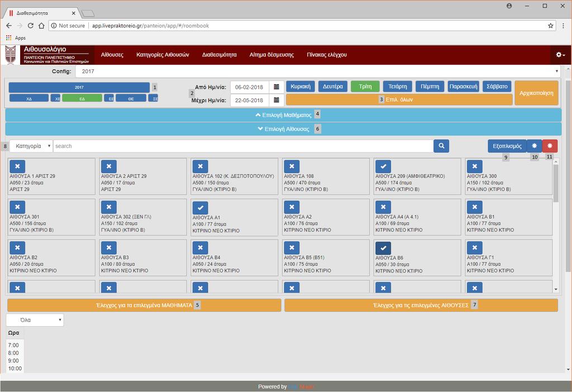Select room ΑΙΘΟΥΣΑ 302 (ΞΕΝ ΓΛ)
This screenshot has width=572, height=392.
click(109, 207)
